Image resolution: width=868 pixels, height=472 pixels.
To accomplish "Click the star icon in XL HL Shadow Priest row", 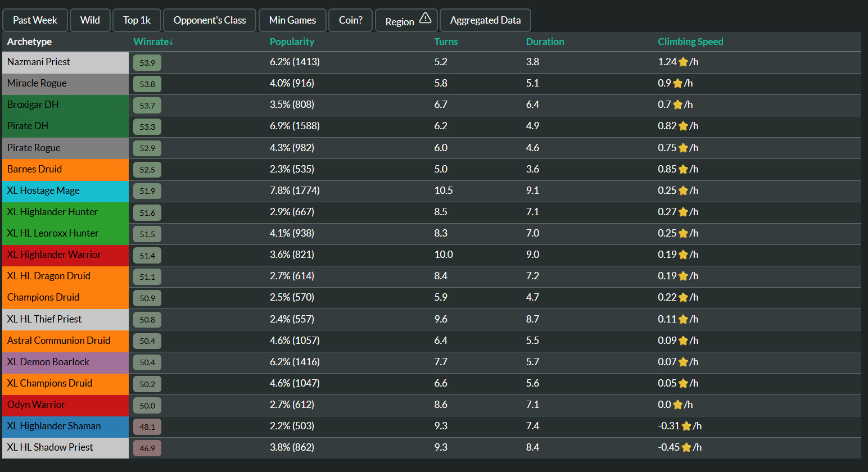I will pos(686,448).
